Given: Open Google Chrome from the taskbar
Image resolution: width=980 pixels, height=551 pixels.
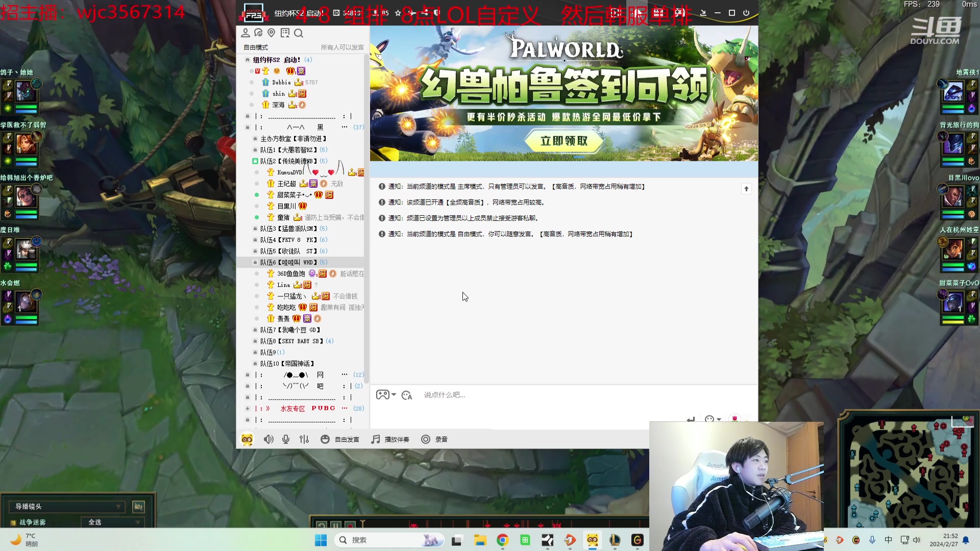Looking at the screenshot, I should 502,540.
